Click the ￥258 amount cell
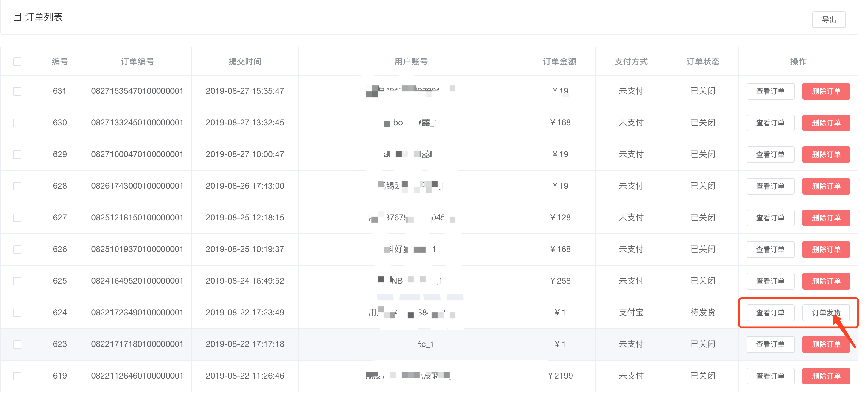Image resolution: width=868 pixels, height=400 pixels. pyautogui.click(x=560, y=281)
